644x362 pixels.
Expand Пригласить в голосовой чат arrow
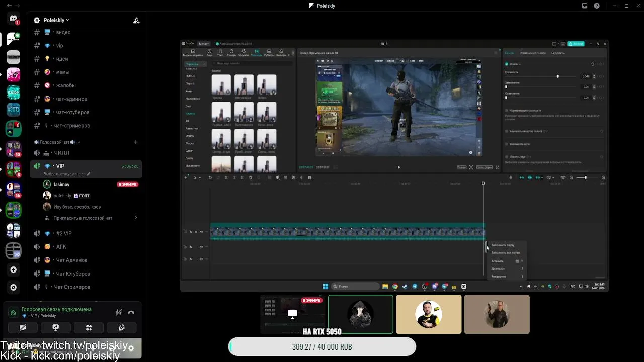(x=136, y=218)
